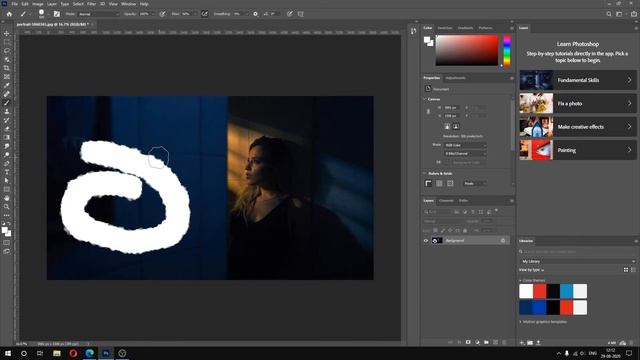Screen dimensions: 640x360
Task: Click the search icon at top right
Action: tap(609, 14)
